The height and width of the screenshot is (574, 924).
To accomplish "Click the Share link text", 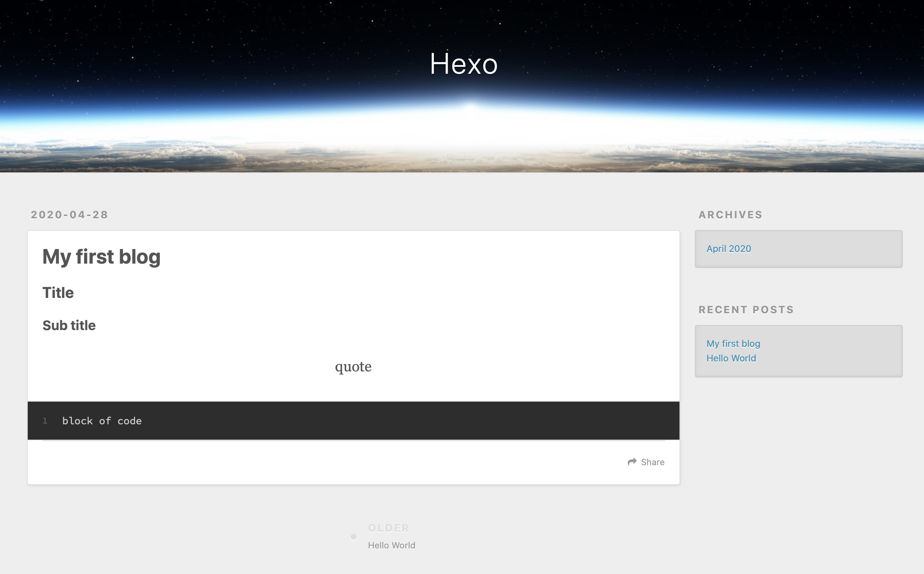I will point(652,462).
